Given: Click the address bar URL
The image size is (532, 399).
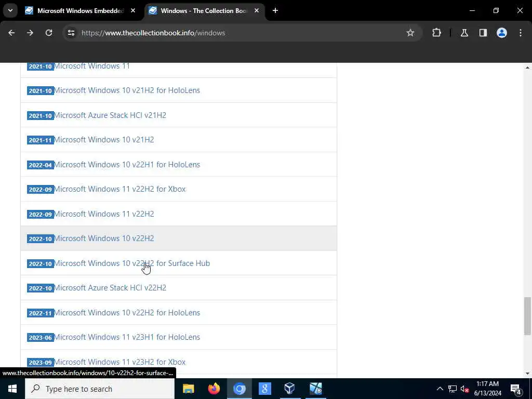Looking at the screenshot, I should 153,33.
